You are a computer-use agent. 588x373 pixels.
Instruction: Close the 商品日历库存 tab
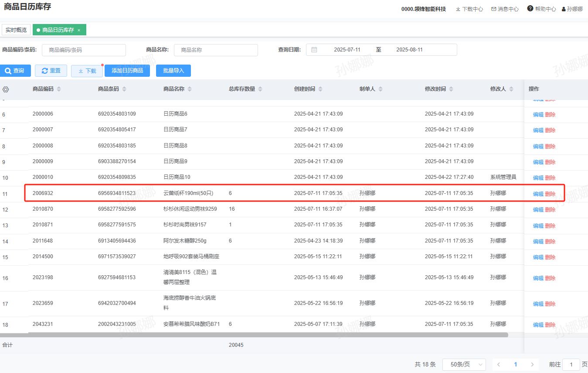79,30
